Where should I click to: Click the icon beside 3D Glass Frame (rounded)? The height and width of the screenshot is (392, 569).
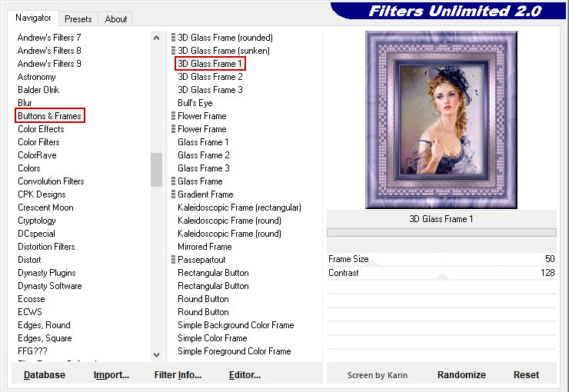pos(173,38)
